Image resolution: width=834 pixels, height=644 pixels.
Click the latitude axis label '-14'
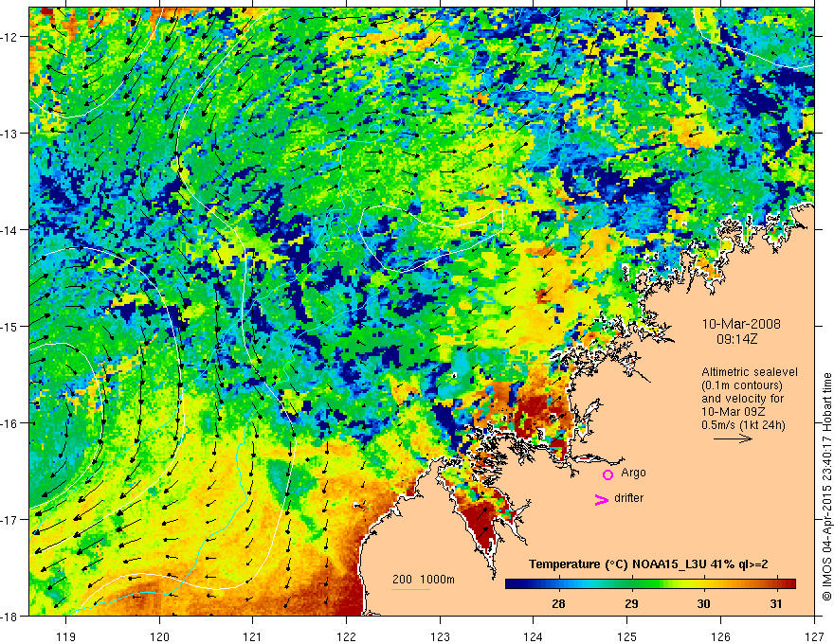coord(9,230)
